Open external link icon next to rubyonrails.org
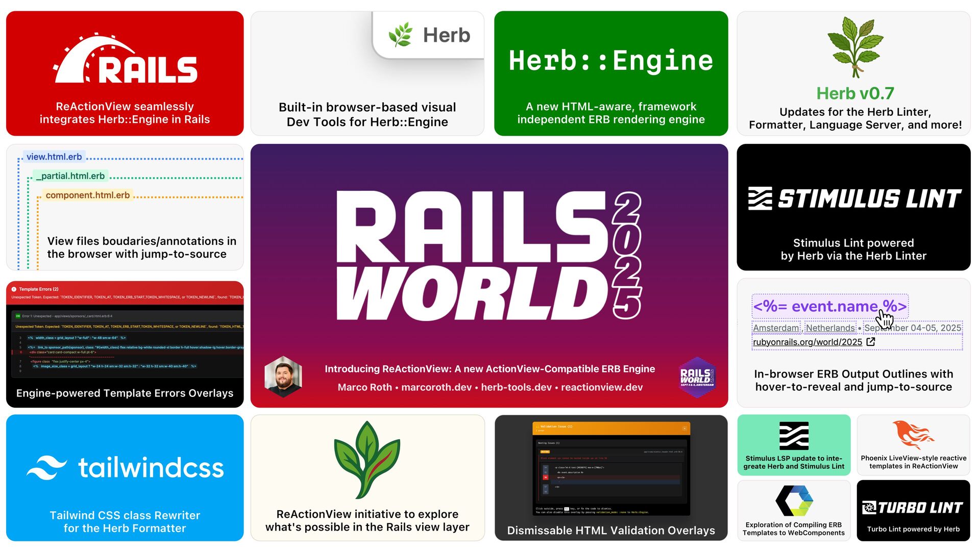Image resolution: width=980 pixels, height=551 pixels. coord(871,342)
